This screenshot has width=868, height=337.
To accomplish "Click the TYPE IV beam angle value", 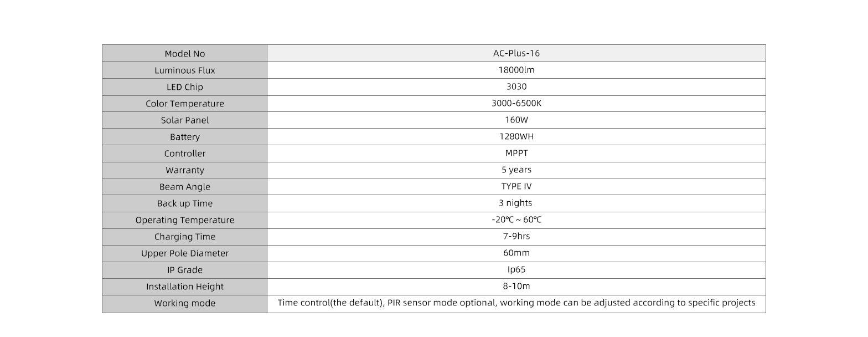I will click(516, 187).
